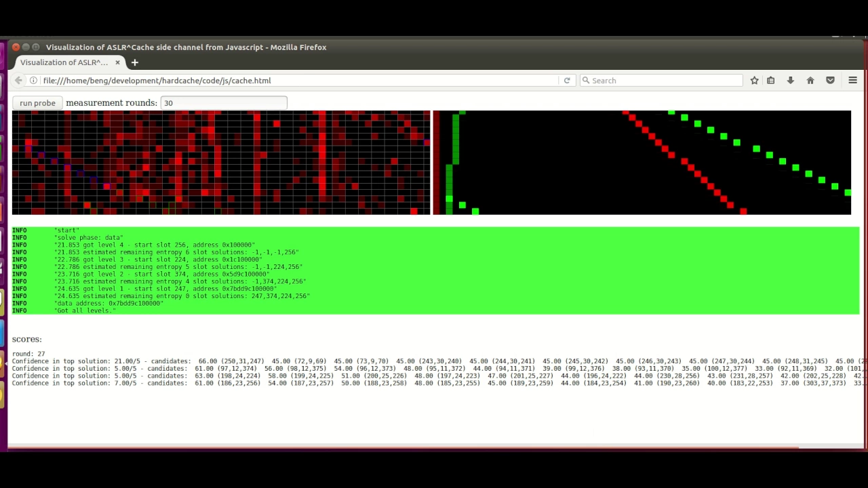Click confidence row with 7.00/5

click(x=439, y=383)
